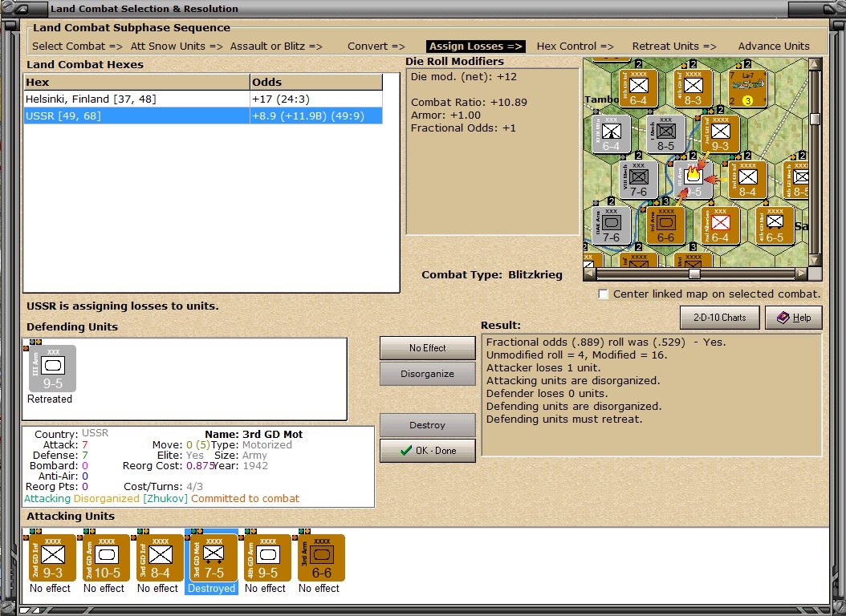Click the burning 9-5 target hex counter

pyautogui.click(x=693, y=180)
